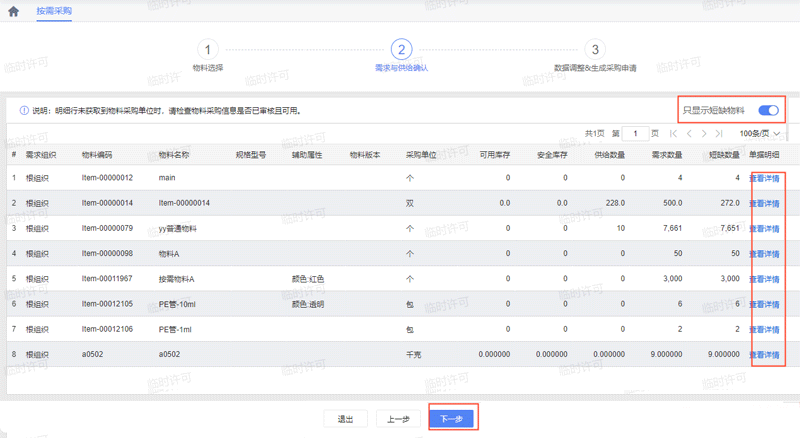
Task: Click the material name 按需物料A
Action: (177, 279)
